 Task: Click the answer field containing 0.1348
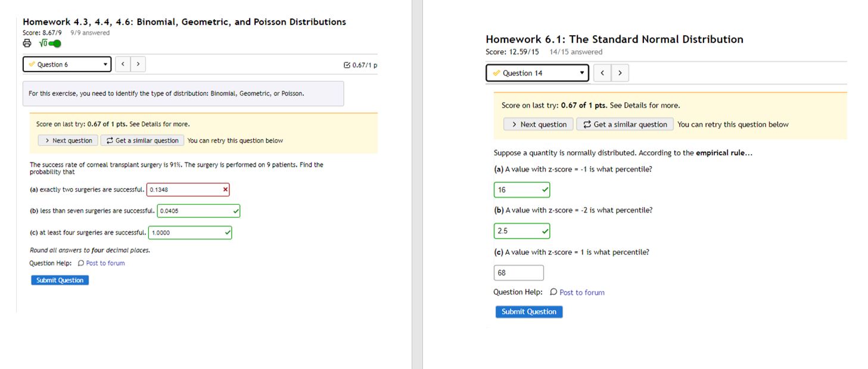click(183, 190)
